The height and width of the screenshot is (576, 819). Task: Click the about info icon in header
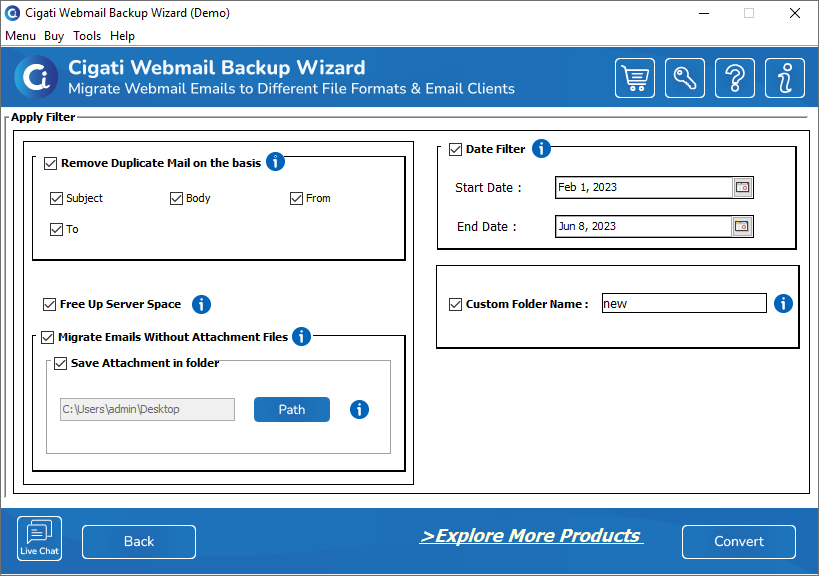(785, 78)
